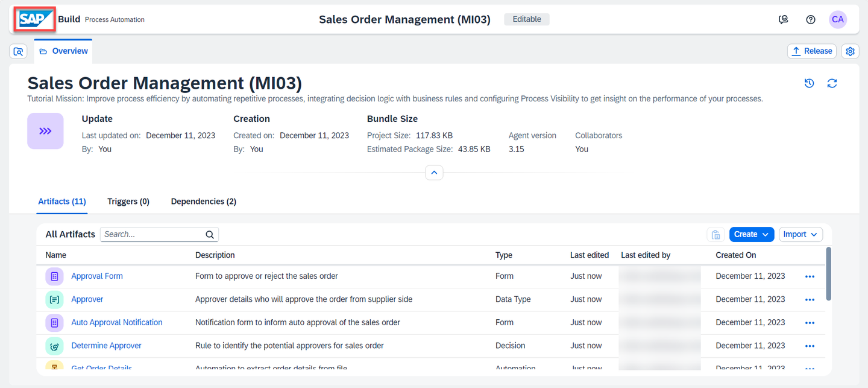This screenshot has width=868, height=388.
Task: Click the Build Process Automation title
Action: tap(101, 19)
